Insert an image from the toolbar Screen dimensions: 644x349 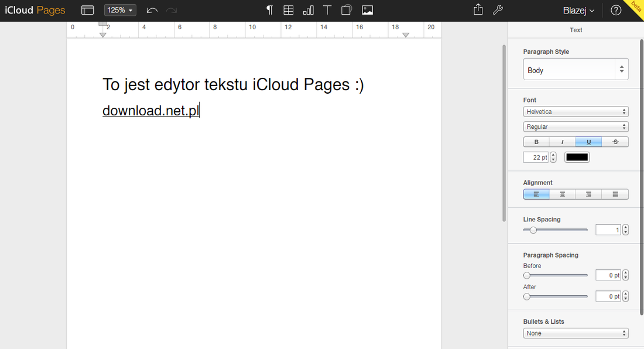368,11
